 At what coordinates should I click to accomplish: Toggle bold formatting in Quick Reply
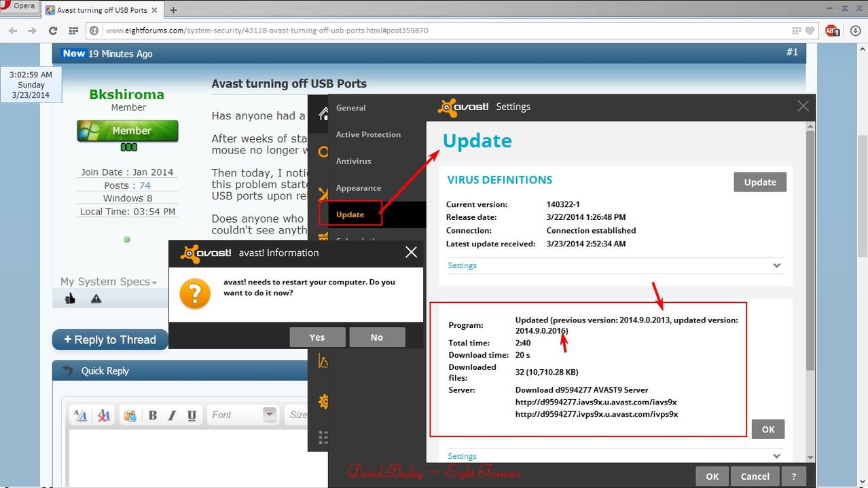pos(153,415)
